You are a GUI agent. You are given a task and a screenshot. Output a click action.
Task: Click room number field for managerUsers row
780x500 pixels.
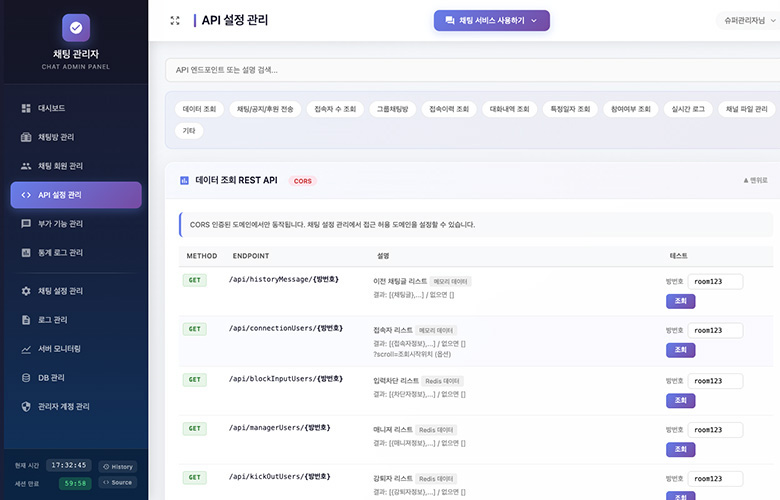click(x=715, y=430)
